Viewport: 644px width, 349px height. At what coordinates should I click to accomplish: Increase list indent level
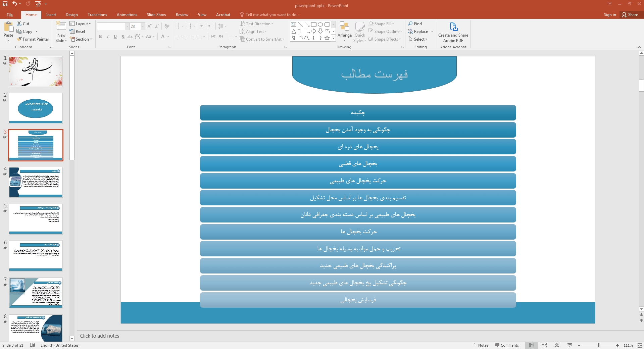point(210,26)
